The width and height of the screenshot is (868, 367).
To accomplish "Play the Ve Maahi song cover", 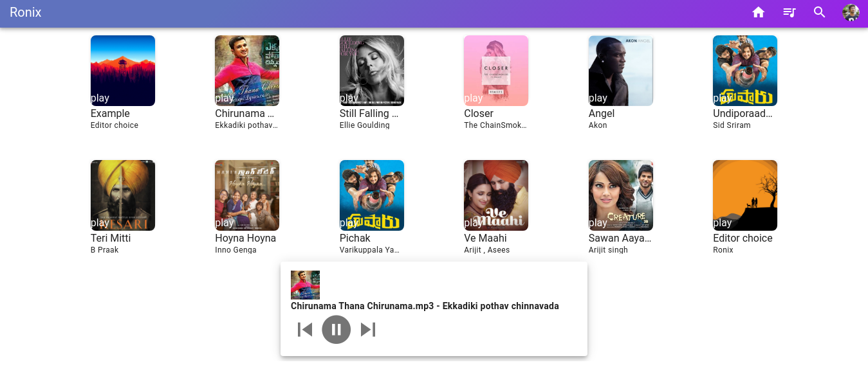I will click(x=495, y=195).
